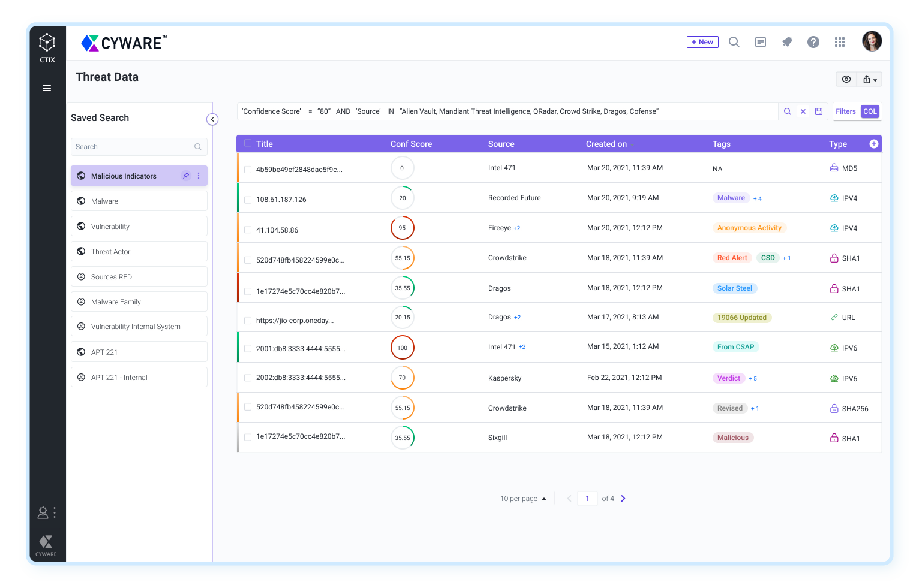This screenshot has height=588, width=919.
Task: Collapse the Saved Search panel
Action: (x=212, y=119)
